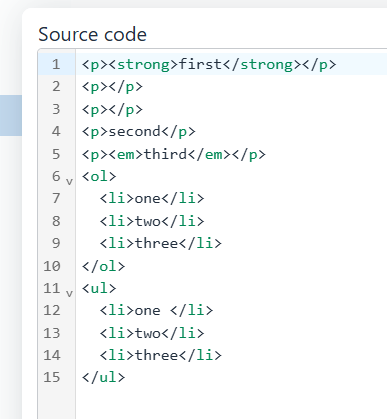The width and height of the screenshot is (387, 419).
Task: Place cursor in the word second
Action: pos(135,131)
